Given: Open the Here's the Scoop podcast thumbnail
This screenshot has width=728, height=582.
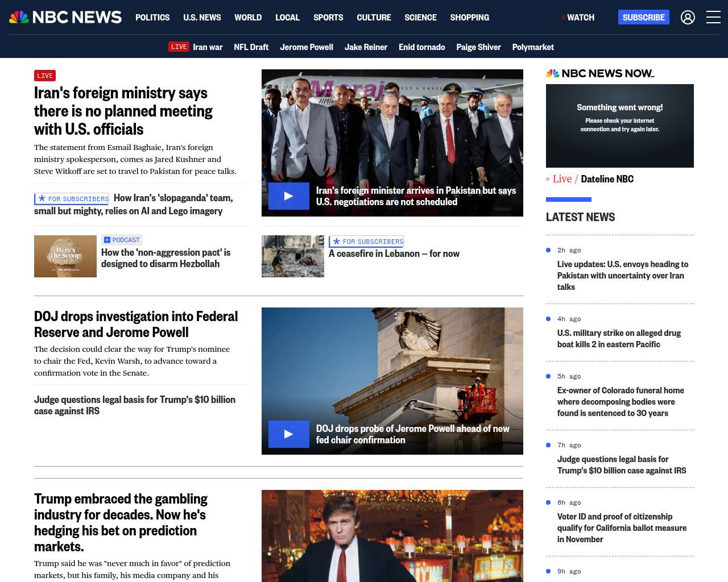Looking at the screenshot, I should [65, 256].
